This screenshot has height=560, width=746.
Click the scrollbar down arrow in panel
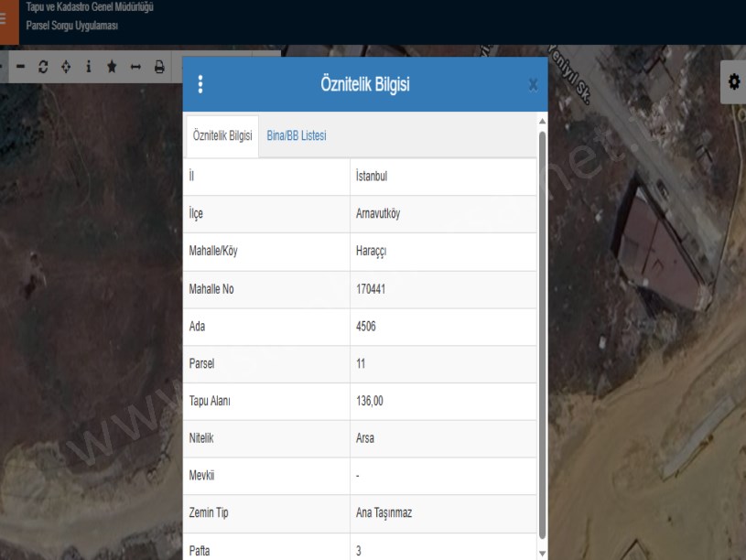coord(542,552)
